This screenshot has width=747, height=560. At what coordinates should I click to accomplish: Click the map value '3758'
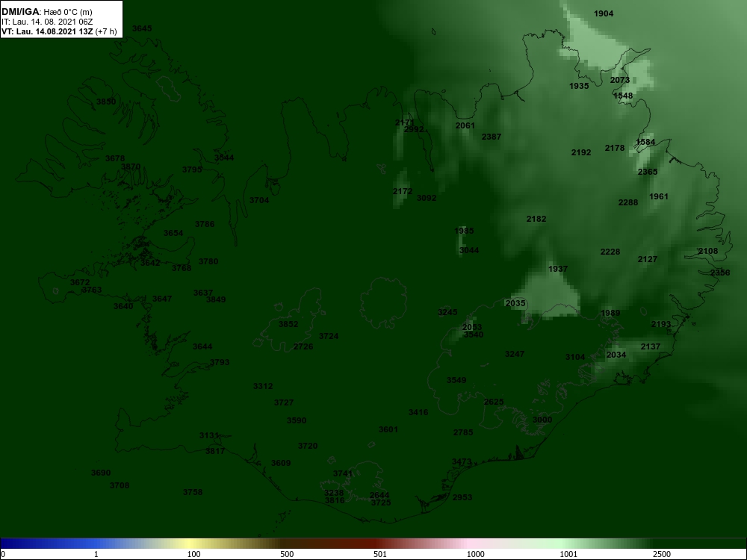tap(193, 492)
